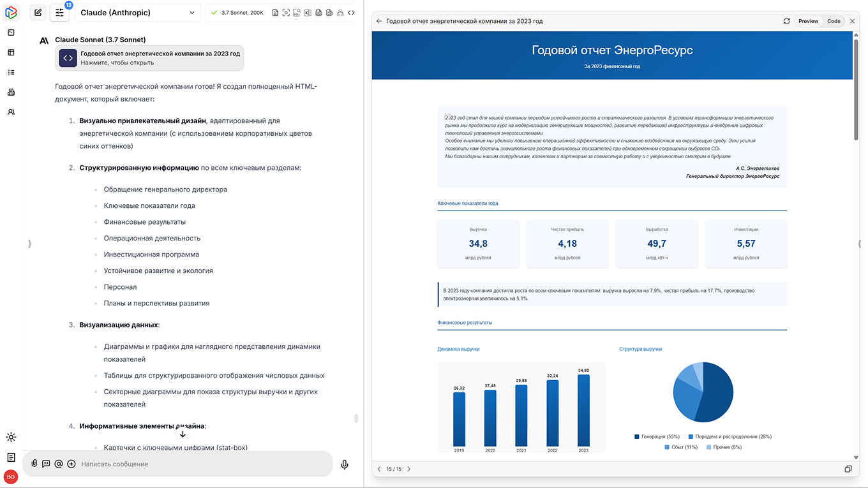Click the @ mention icon
868x488 pixels.
tap(59, 464)
